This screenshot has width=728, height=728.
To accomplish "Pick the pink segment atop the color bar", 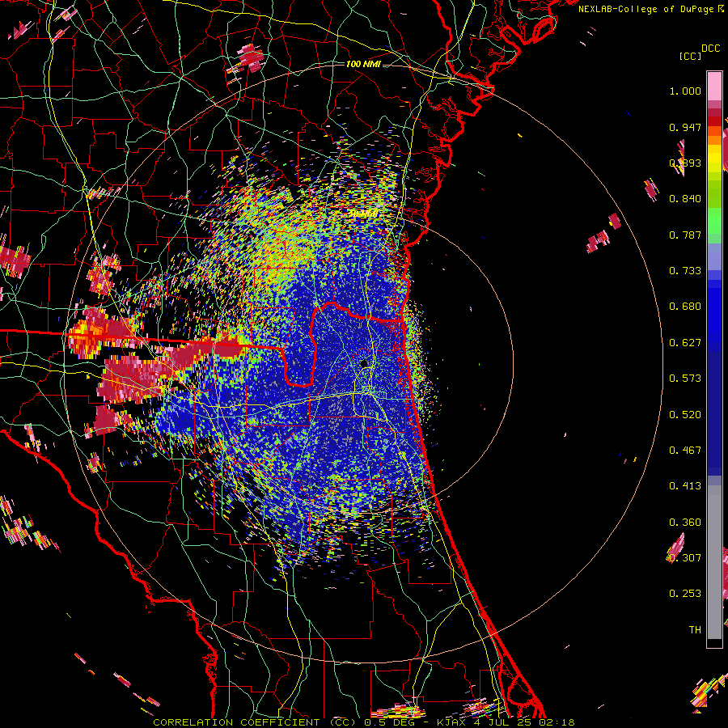I will pyautogui.click(x=714, y=86).
